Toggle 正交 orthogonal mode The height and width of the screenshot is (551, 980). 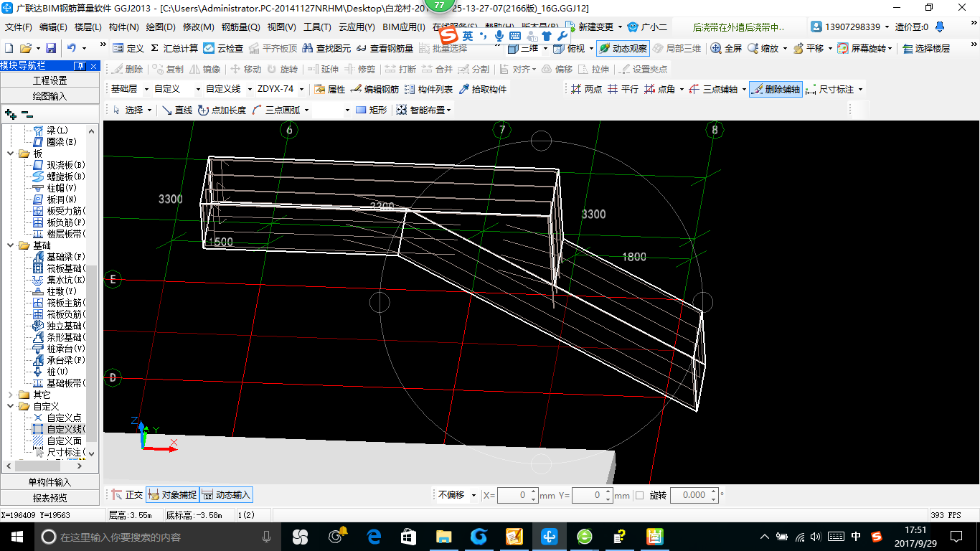[127, 495]
